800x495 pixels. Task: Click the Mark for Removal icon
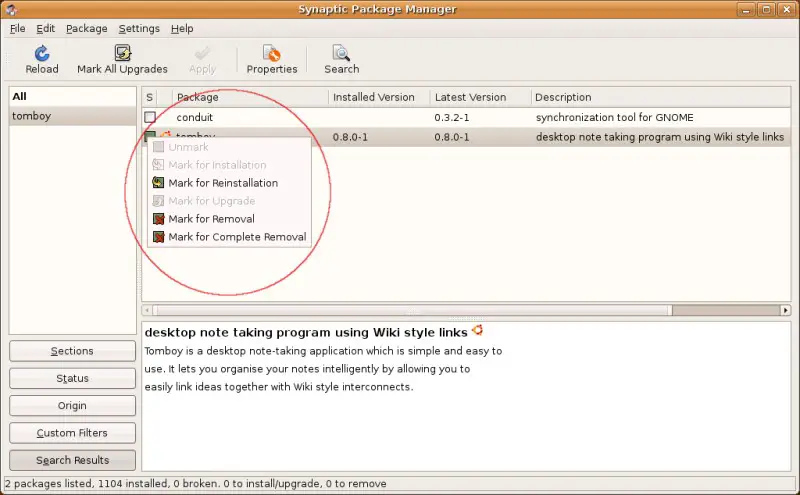pos(159,219)
